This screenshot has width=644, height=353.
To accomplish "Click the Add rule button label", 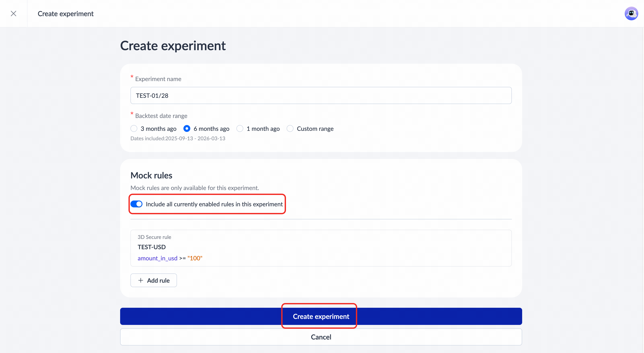I will coord(158,280).
